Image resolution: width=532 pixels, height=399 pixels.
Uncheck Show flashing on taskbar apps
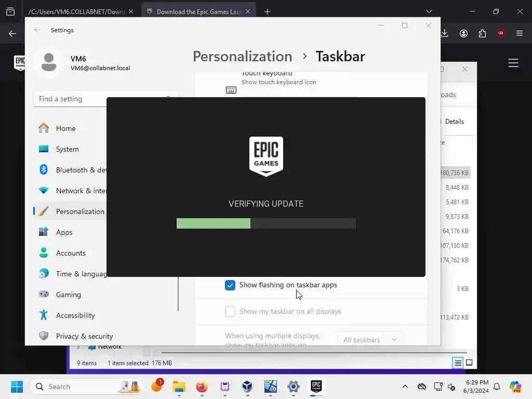coord(230,285)
